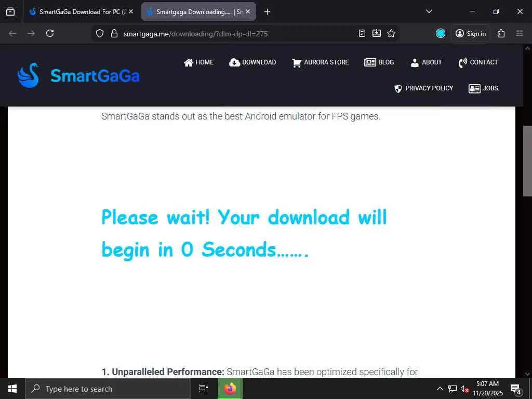Go back to previous page

[12, 33]
